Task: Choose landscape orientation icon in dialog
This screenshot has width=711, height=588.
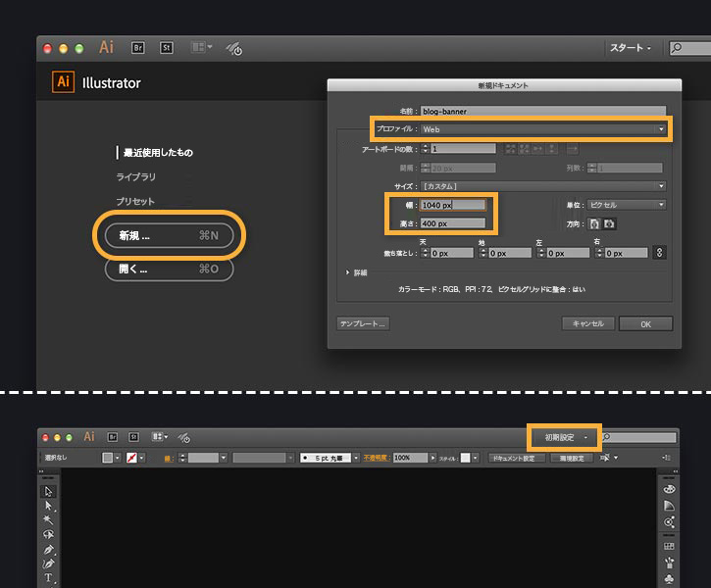Action: pyautogui.click(x=609, y=223)
